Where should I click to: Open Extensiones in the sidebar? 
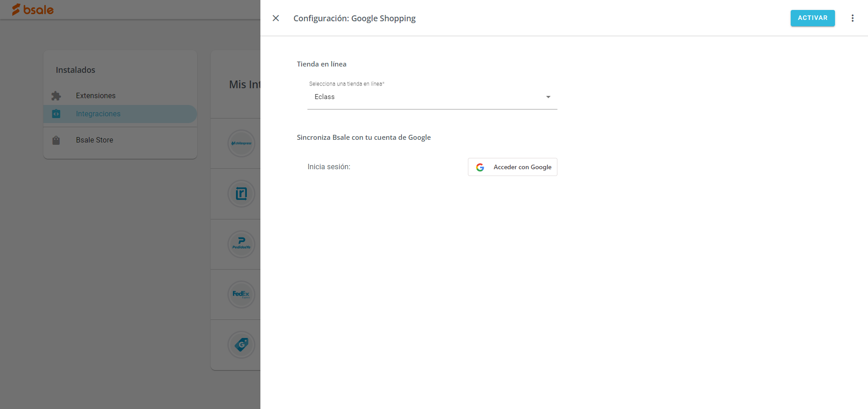coord(120,96)
